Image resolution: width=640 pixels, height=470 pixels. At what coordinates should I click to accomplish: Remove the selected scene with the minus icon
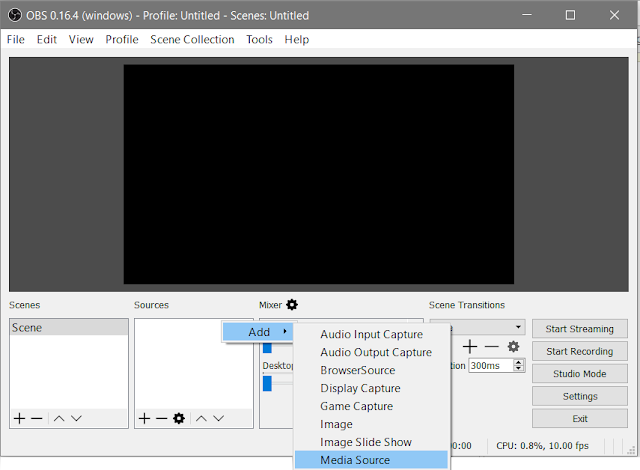tap(37, 418)
